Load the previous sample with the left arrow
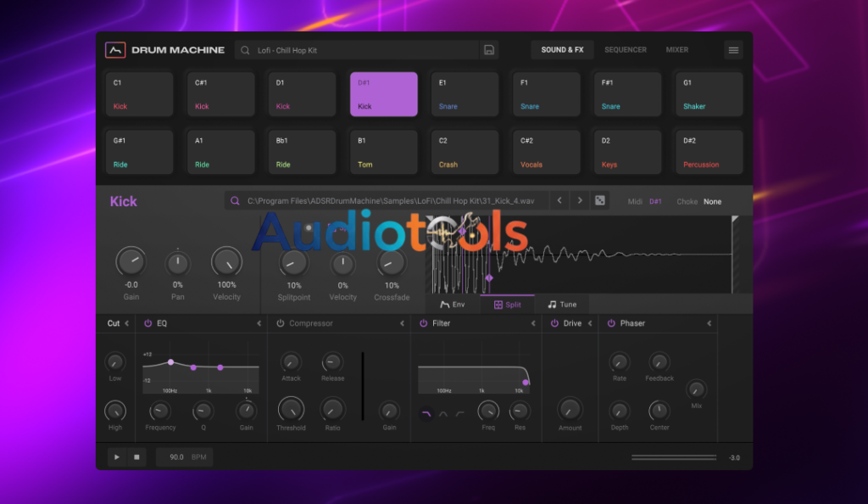The image size is (868, 504). (559, 201)
